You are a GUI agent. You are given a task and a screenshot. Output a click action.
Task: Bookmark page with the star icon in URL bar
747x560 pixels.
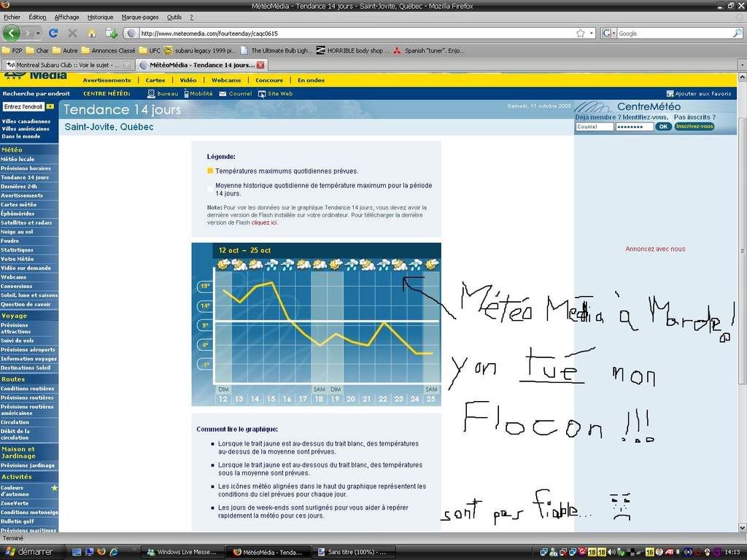[580, 34]
